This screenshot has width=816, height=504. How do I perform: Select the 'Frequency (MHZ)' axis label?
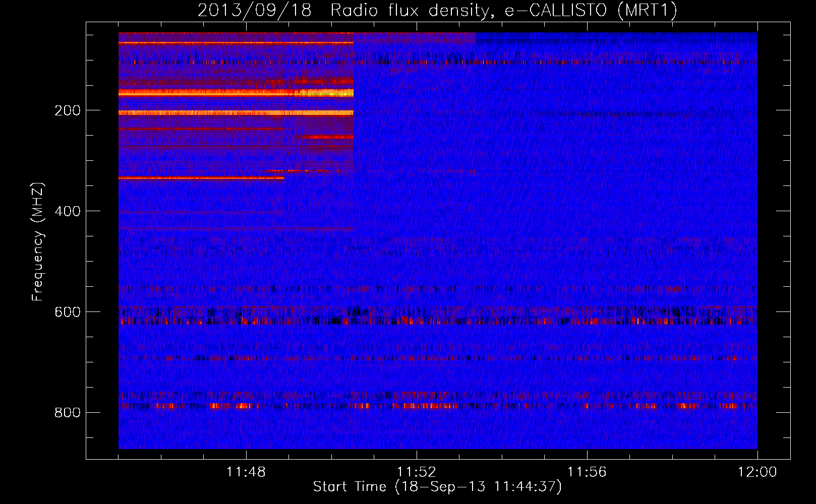pyautogui.click(x=38, y=242)
